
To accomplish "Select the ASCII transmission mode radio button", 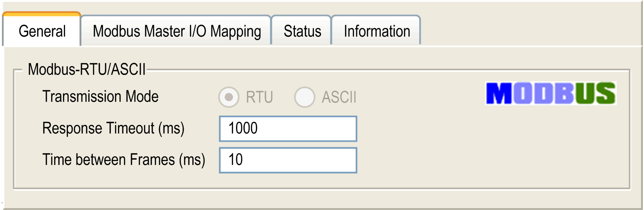I will tap(305, 97).
